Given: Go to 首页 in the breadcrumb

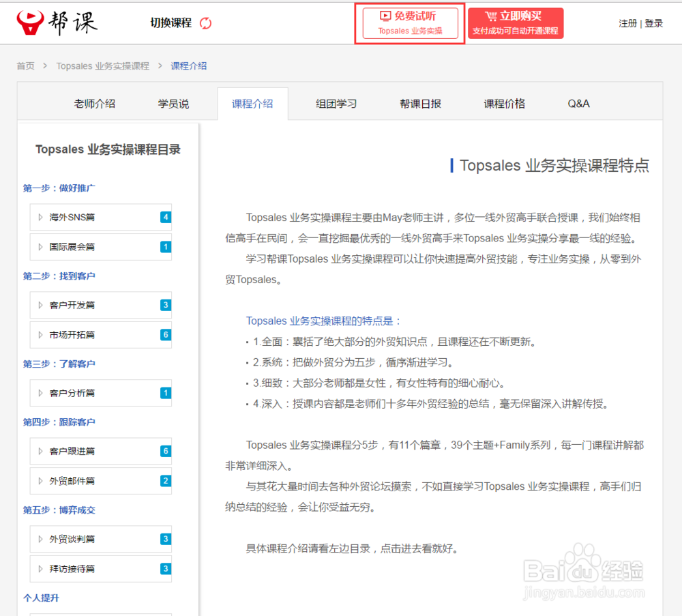Looking at the screenshot, I should [x=25, y=65].
